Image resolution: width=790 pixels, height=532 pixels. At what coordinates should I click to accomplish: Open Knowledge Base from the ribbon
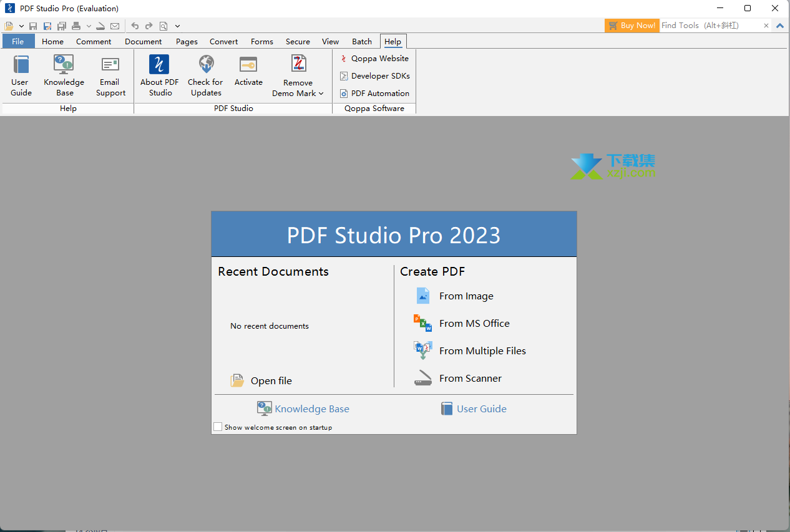64,75
